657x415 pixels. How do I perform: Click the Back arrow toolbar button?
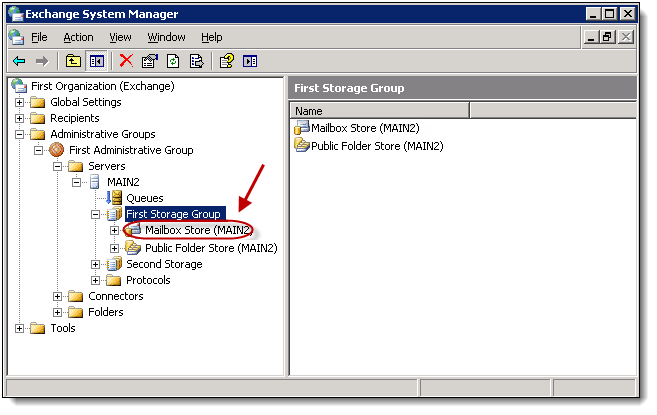click(x=19, y=61)
